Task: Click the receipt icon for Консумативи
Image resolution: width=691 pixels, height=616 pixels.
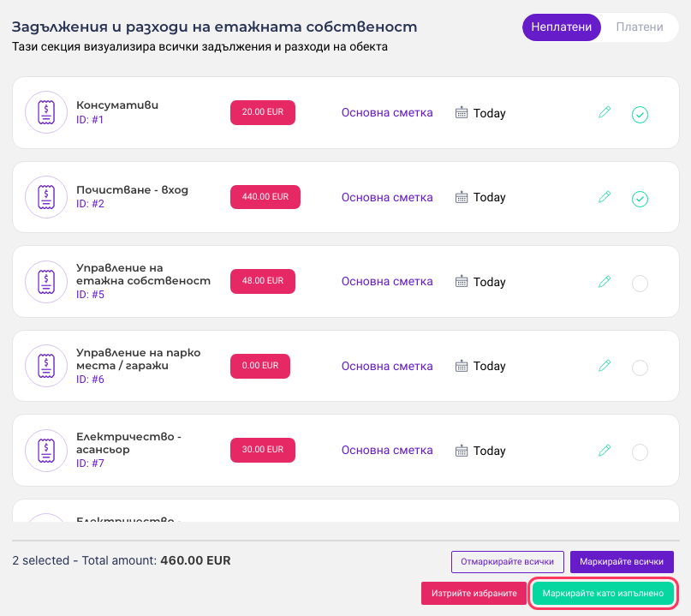Action: (46, 112)
